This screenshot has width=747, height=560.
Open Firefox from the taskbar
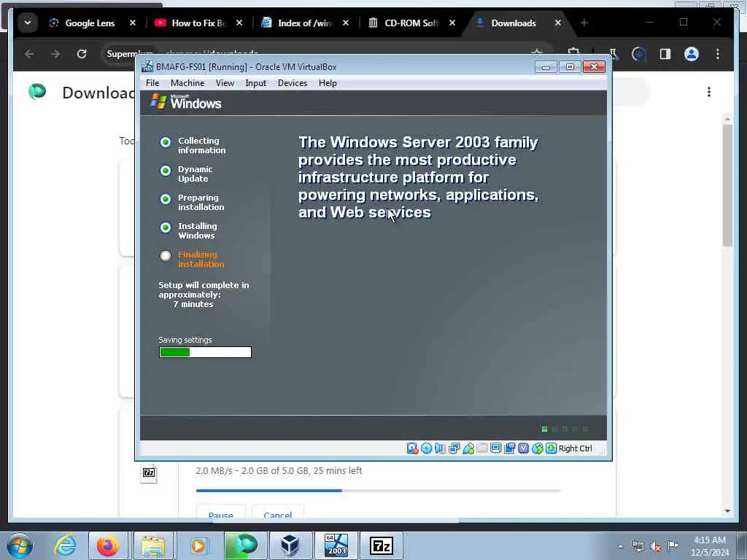pos(108,545)
